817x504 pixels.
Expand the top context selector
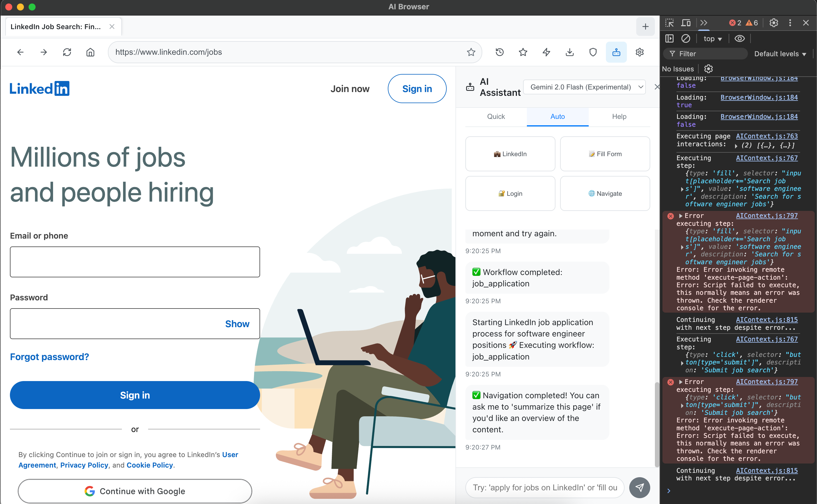[x=712, y=39]
